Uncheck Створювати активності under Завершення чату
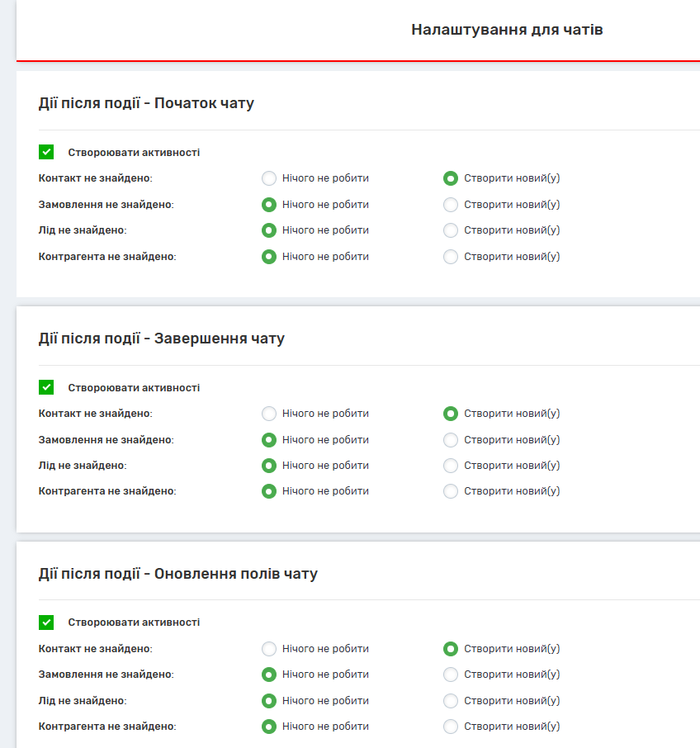 46,387
